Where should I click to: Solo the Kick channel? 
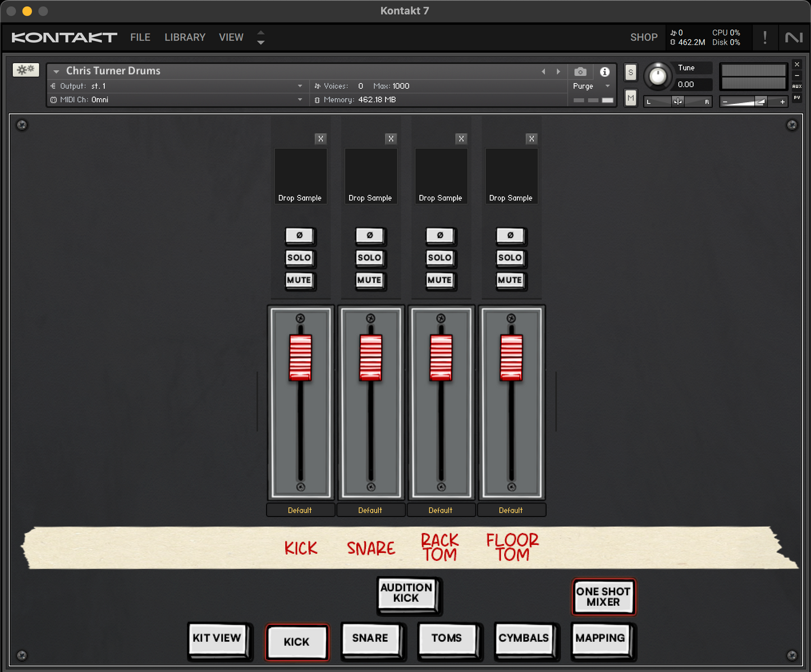tap(299, 258)
